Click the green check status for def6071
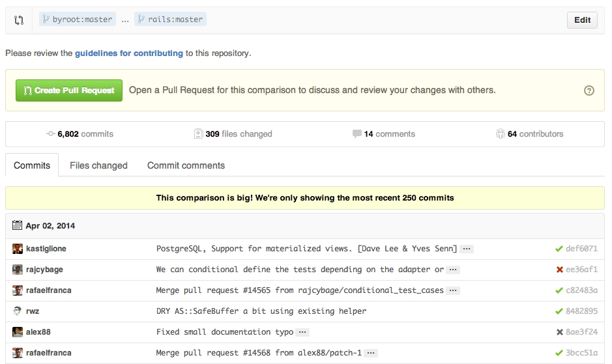The height and width of the screenshot is (364, 612). (x=559, y=249)
